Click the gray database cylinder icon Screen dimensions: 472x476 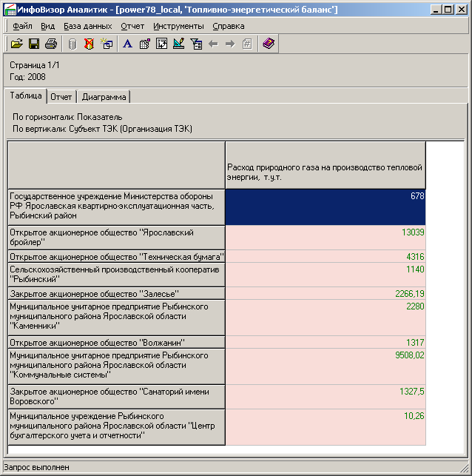[x=73, y=44]
